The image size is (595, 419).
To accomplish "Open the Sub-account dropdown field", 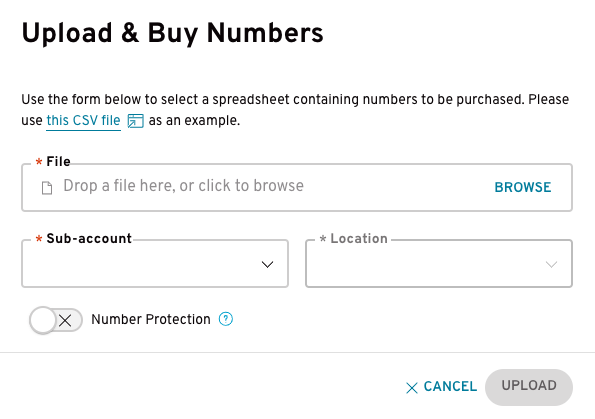I will (x=155, y=263).
